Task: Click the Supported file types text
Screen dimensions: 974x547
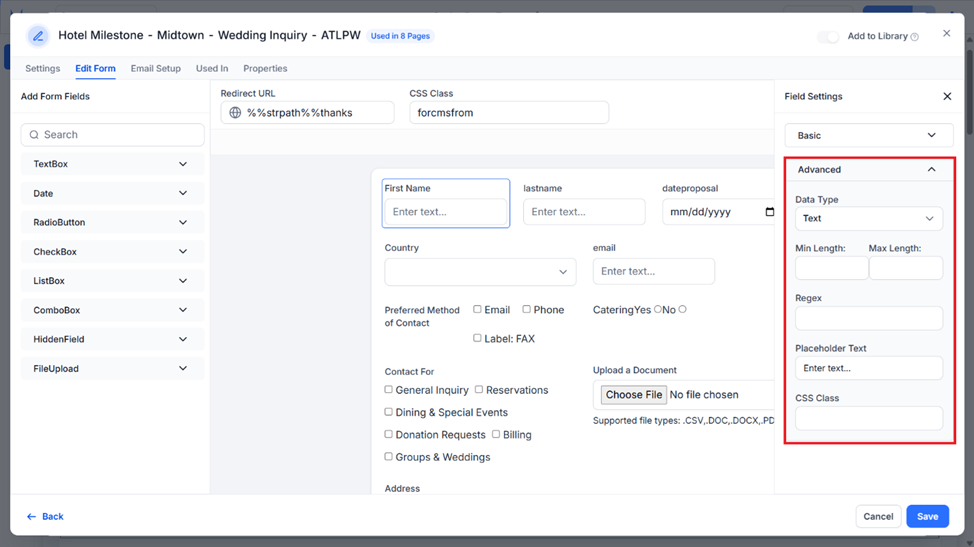Action: 683,420
